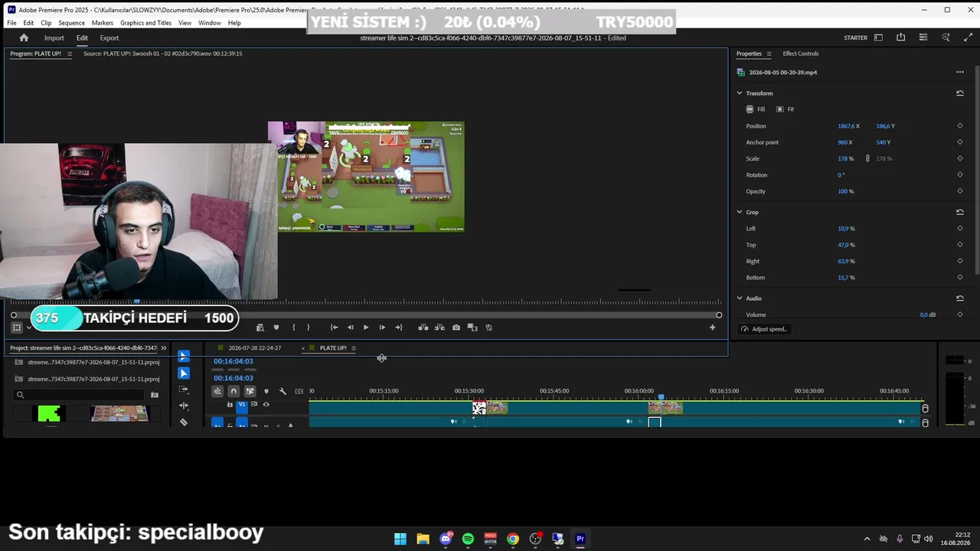Screen dimensions: 980x551
Task: Open the Graphics and Titles menu
Action: click(145, 23)
